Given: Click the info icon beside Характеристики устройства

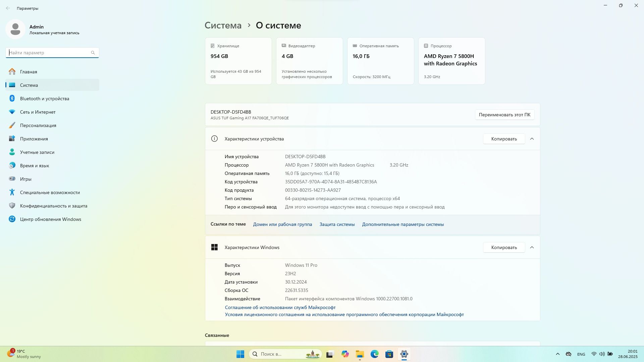Looking at the screenshot, I should click(x=214, y=139).
